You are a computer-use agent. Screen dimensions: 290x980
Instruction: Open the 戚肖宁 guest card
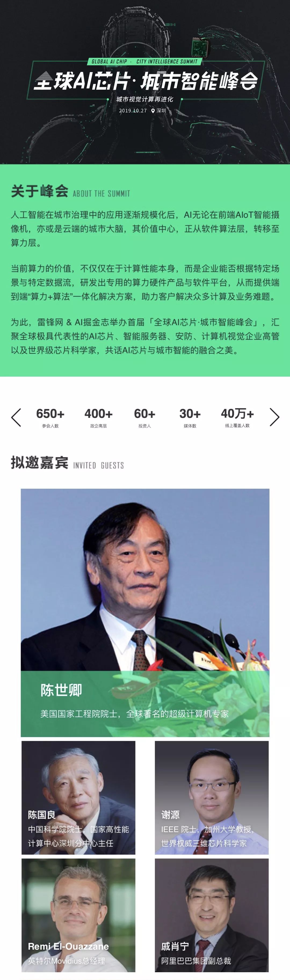pyautogui.click(x=212, y=915)
